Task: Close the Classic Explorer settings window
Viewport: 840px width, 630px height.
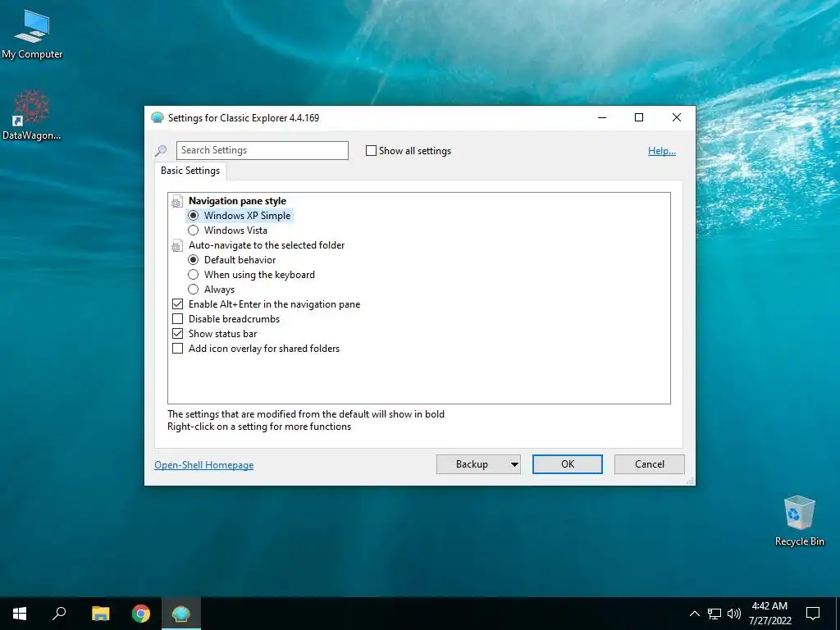Action: click(677, 118)
